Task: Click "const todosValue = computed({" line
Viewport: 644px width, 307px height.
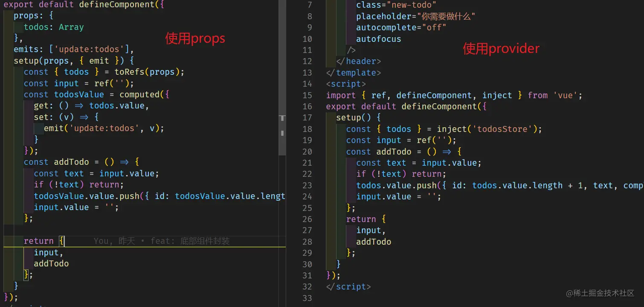Action: click(97, 94)
